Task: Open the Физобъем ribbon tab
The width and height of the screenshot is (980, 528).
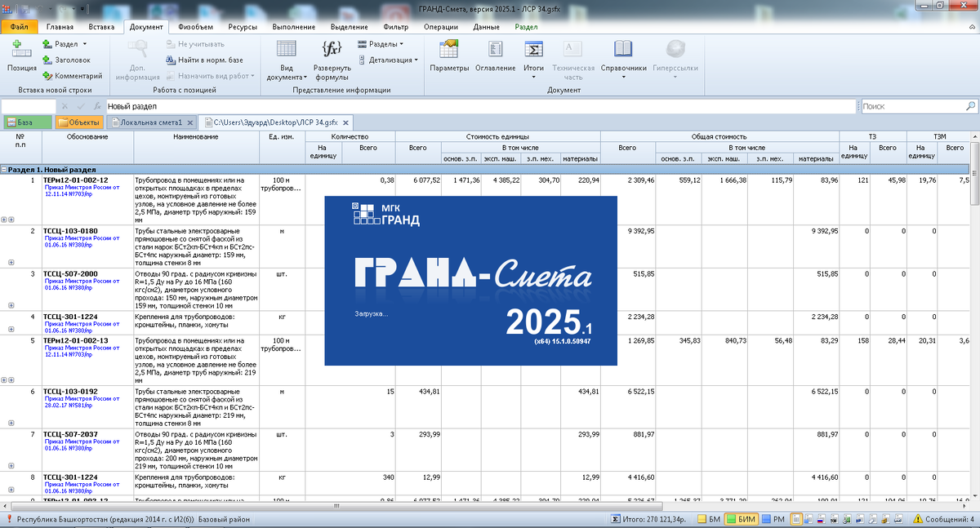Action: (x=196, y=27)
